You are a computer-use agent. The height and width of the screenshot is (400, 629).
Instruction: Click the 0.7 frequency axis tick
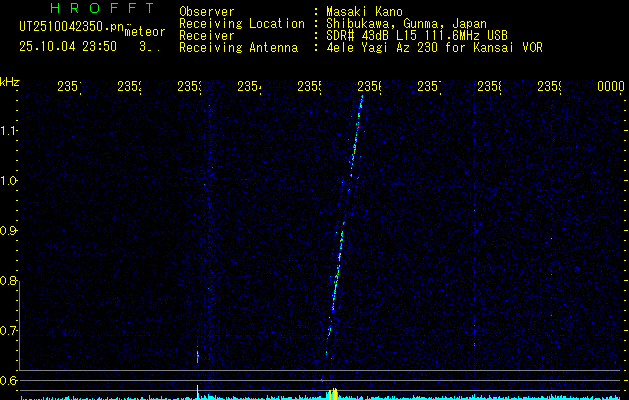pos(10,331)
